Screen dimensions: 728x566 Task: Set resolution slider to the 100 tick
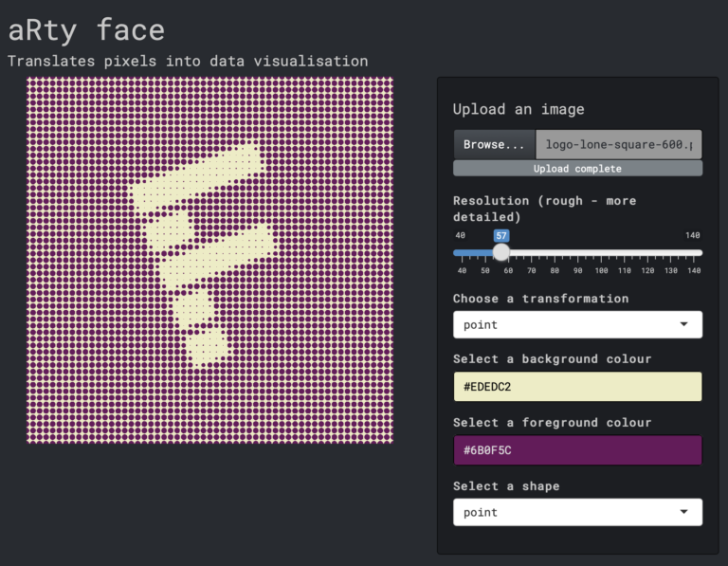click(x=603, y=253)
